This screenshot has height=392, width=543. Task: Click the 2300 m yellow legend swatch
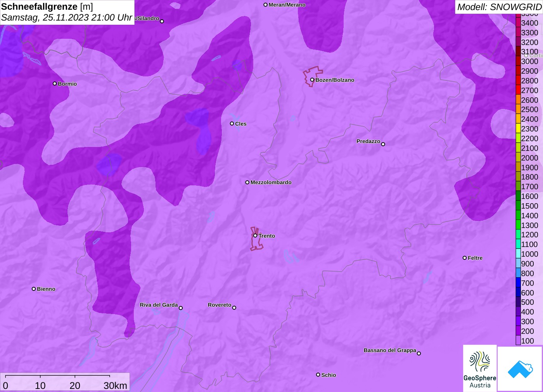point(518,129)
